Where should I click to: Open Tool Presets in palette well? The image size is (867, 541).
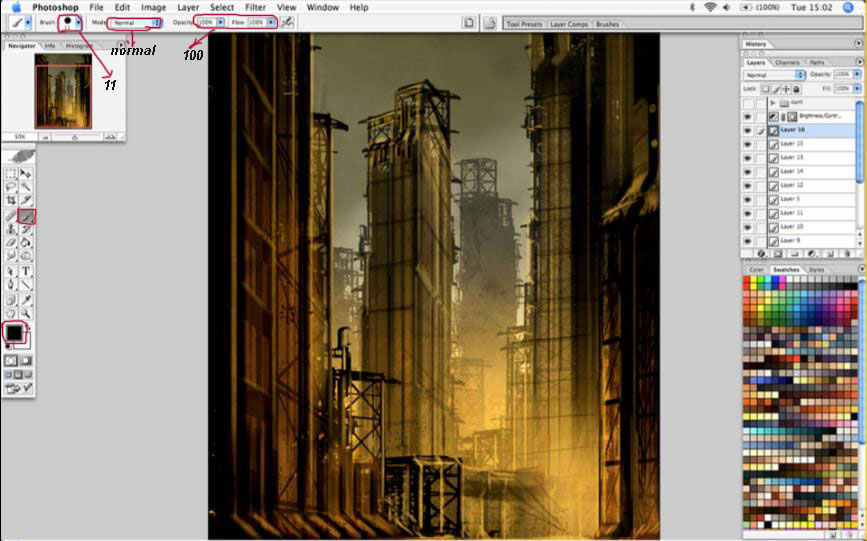[524, 24]
